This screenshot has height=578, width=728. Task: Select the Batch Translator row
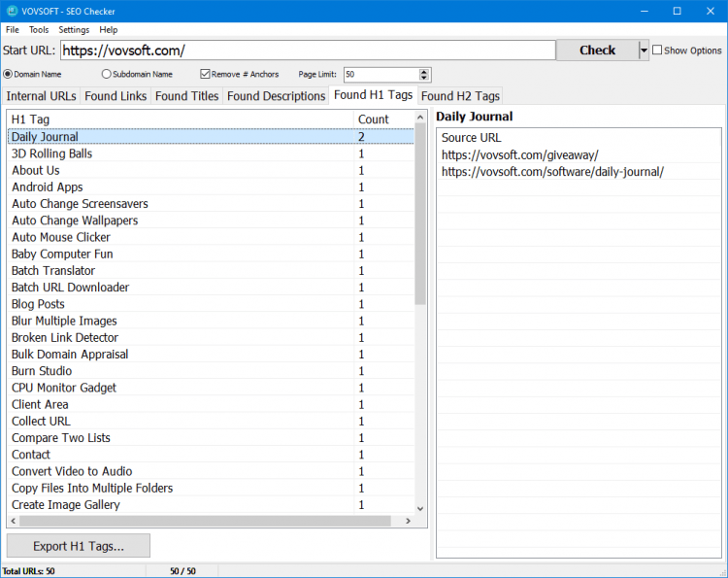211,270
